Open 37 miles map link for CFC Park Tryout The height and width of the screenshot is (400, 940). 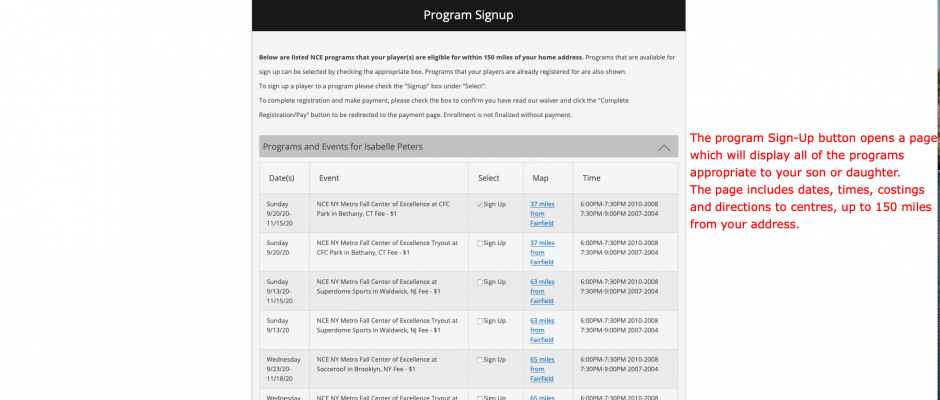point(542,252)
